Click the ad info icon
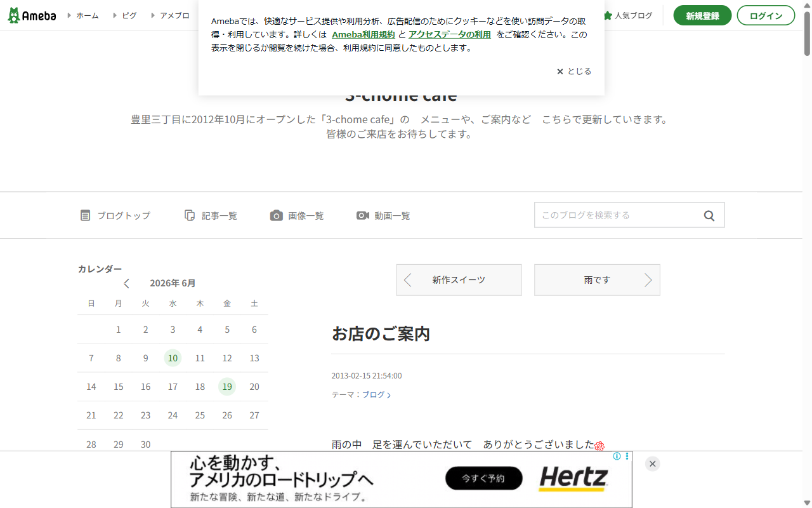This screenshot has width=812, height=508. pyautogui.click(x=617, y=456)
